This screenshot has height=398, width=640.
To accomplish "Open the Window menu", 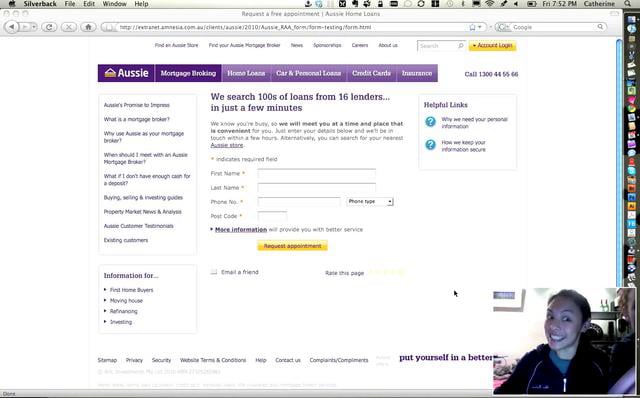I will point(114,4).
